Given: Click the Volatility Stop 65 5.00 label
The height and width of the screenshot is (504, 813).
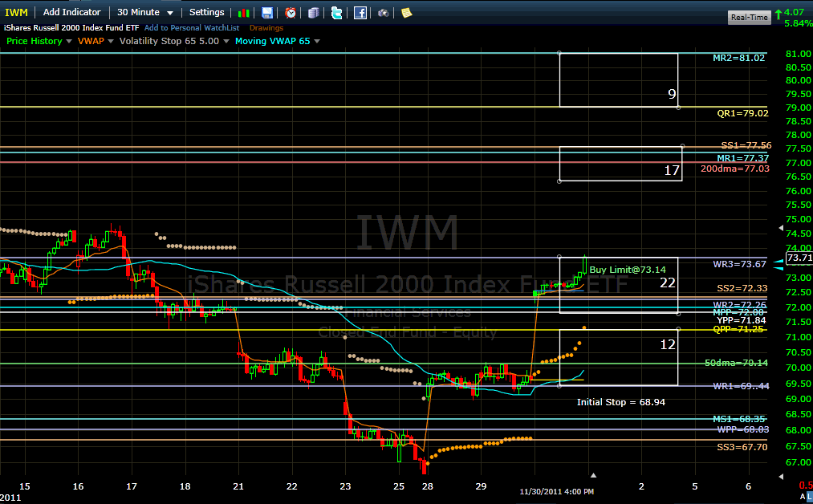Looking at the screenshot, I should pyautogui.click(x=169, y=41).
